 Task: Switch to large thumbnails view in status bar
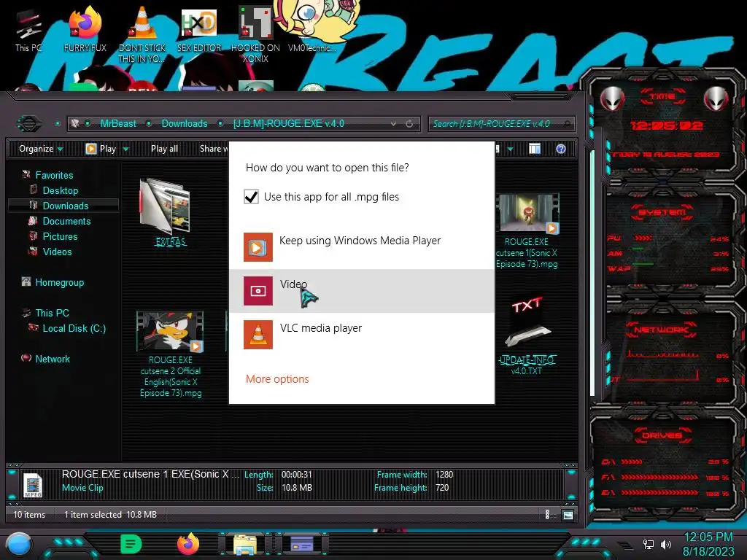pyautogui.click(x=568, y=515)
